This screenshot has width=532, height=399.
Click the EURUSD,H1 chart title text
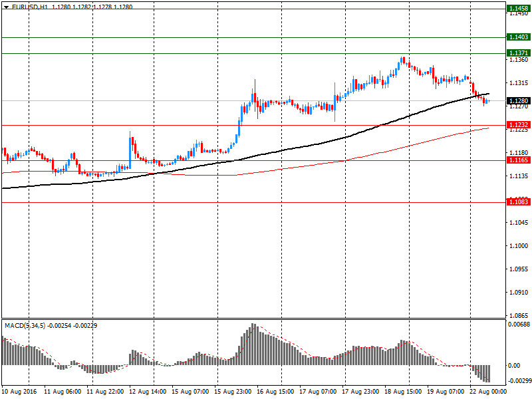tap(30, 7)
